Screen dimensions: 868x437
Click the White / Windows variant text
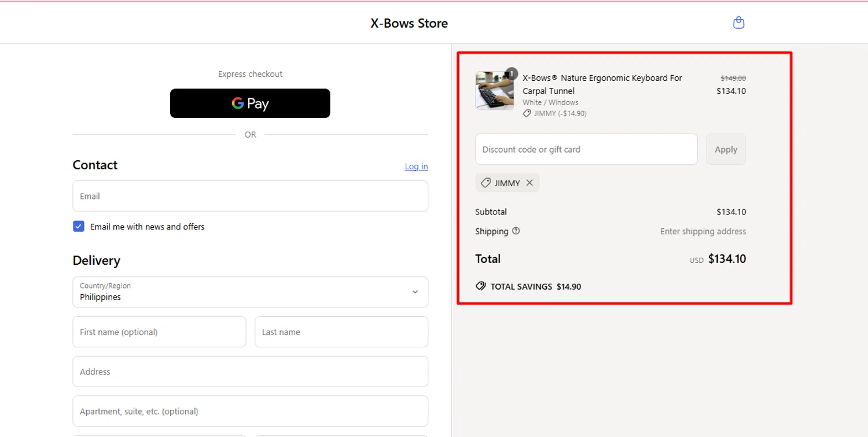(550, 102)
